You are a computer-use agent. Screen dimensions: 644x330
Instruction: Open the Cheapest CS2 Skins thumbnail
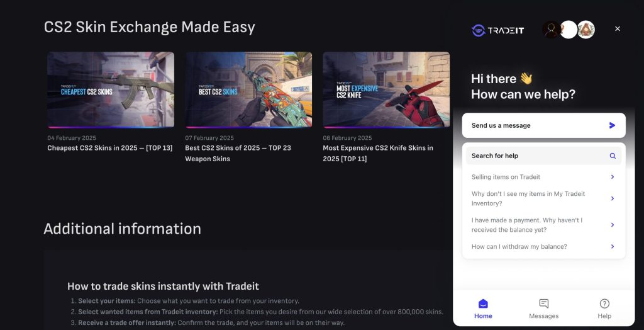click(x=111, y=90)
